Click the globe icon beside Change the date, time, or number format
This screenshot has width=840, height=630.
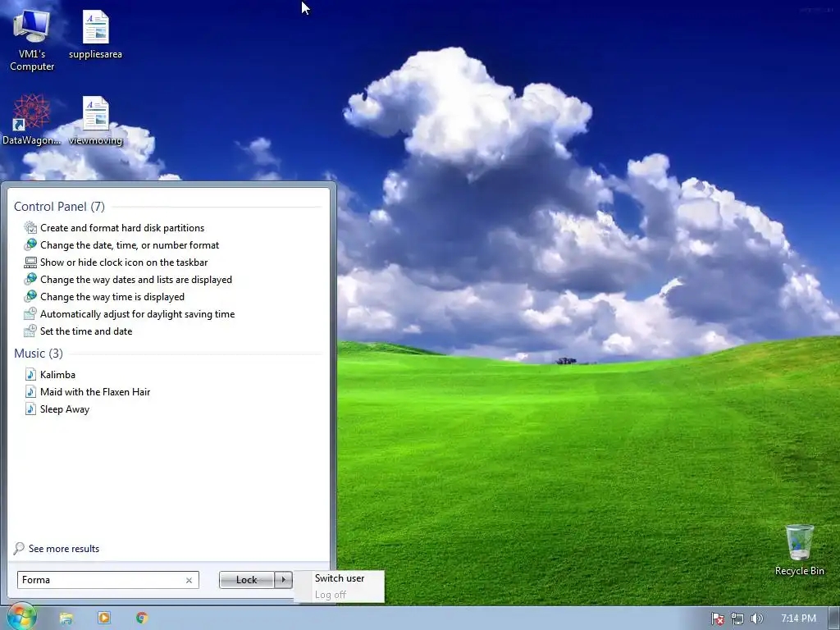point(30,244)
